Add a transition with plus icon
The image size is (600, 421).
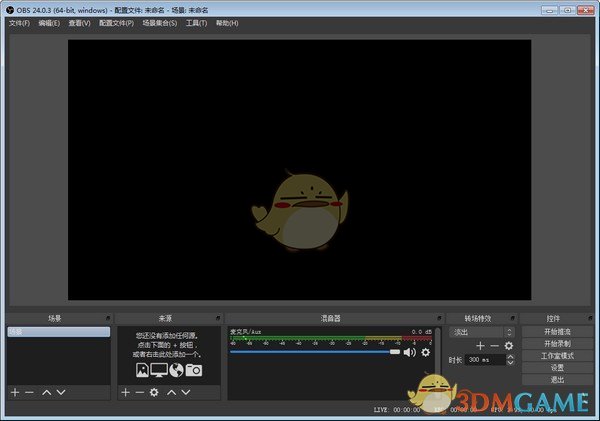click(x=480, y=346)
